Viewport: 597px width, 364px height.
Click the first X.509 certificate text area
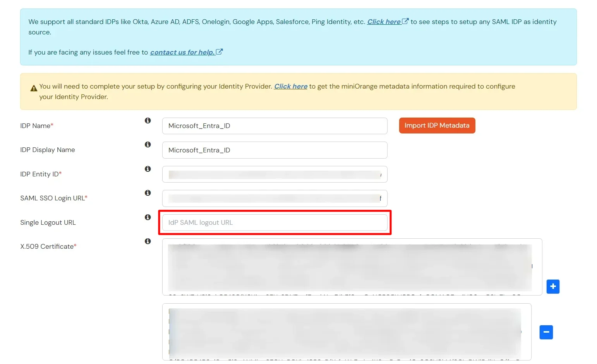point(348,267)
